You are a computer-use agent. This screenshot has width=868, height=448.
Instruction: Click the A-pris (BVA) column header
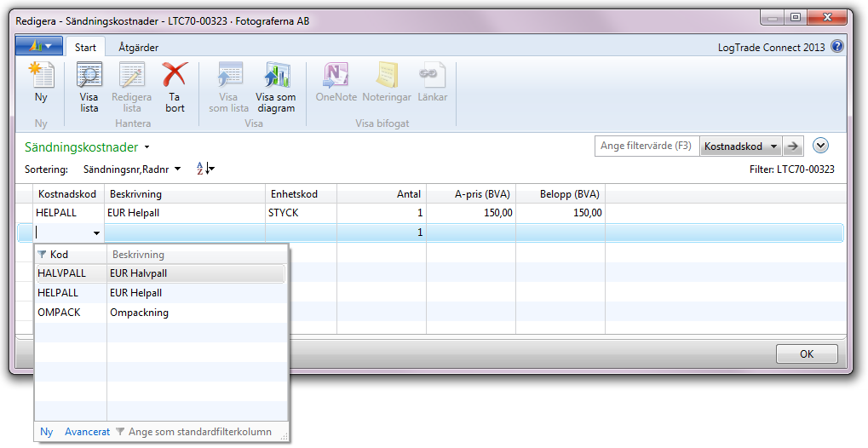pyautogui.click(x=471, y=194)
